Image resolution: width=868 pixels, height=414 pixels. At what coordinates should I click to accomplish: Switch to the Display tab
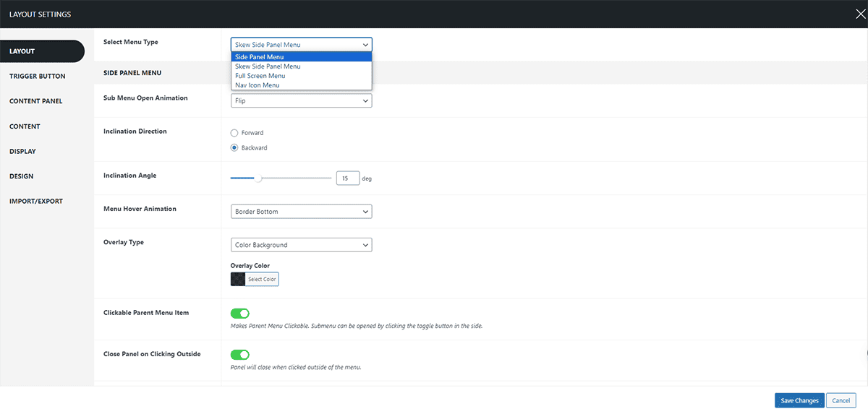(x=22, y=151)
